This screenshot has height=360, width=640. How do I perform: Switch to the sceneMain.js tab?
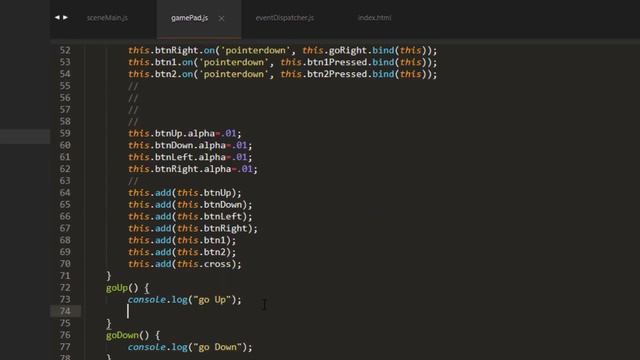[107, 18]
